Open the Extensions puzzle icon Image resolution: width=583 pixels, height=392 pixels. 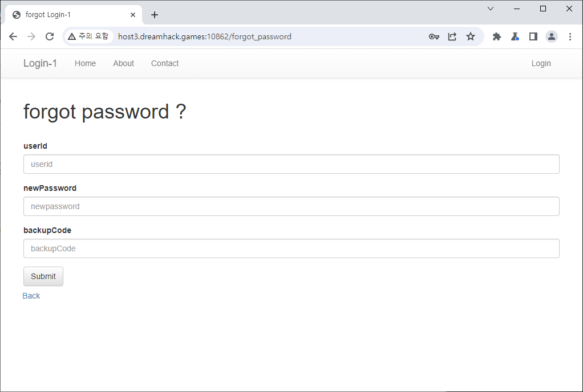click(497, 36)
